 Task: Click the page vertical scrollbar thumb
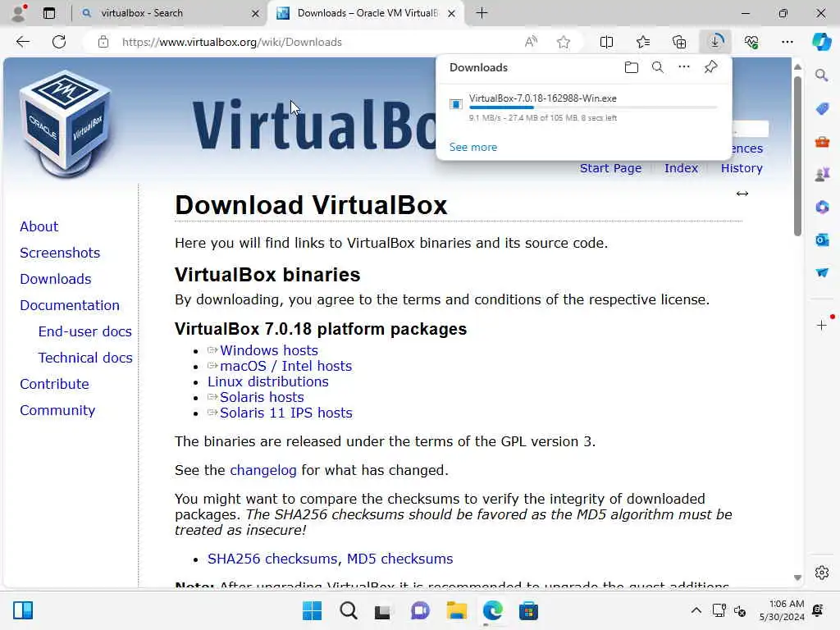(797, 155)
